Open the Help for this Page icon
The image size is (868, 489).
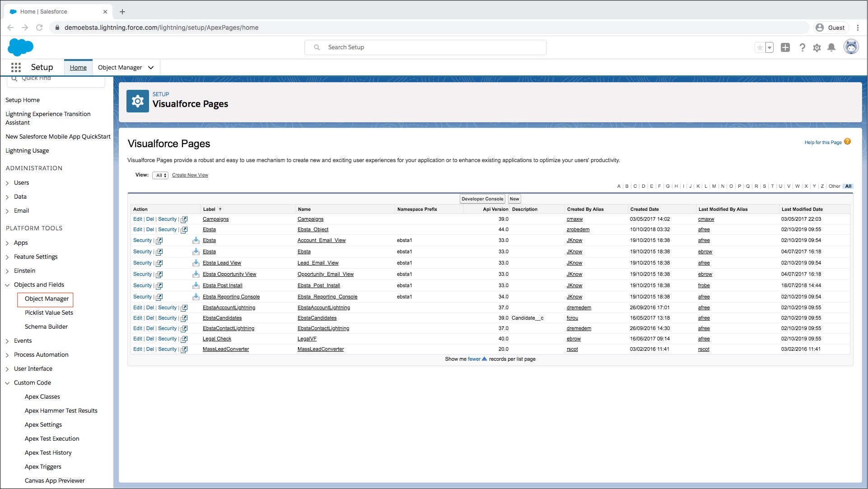847,141
